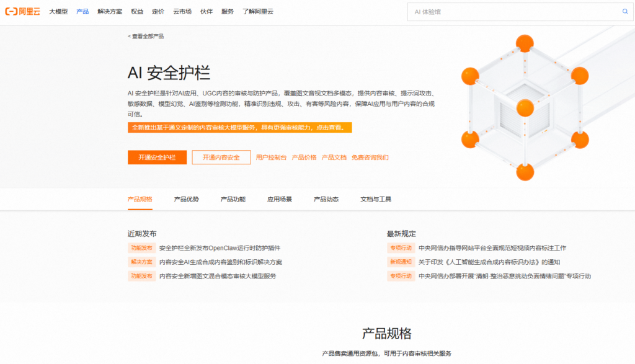This screenshot has width=635, height=364.
Task: Open 内容安全新增图文混合模态审核大模型服务 item
Action: [x=218, y=276]
